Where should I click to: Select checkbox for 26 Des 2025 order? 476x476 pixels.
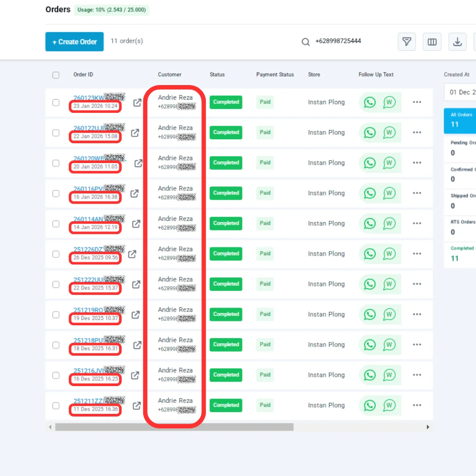[56, 254]
